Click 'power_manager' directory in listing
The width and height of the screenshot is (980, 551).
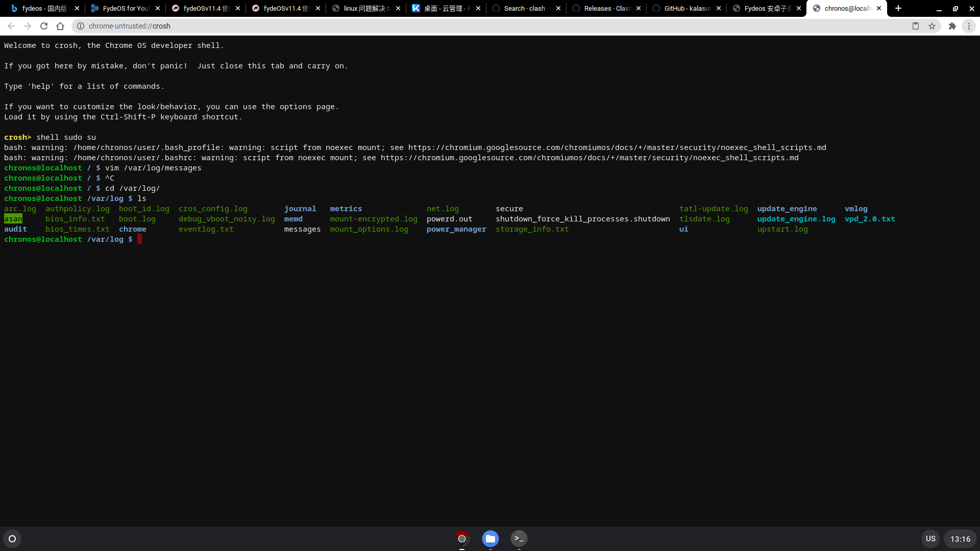click(x=456, y=229)
